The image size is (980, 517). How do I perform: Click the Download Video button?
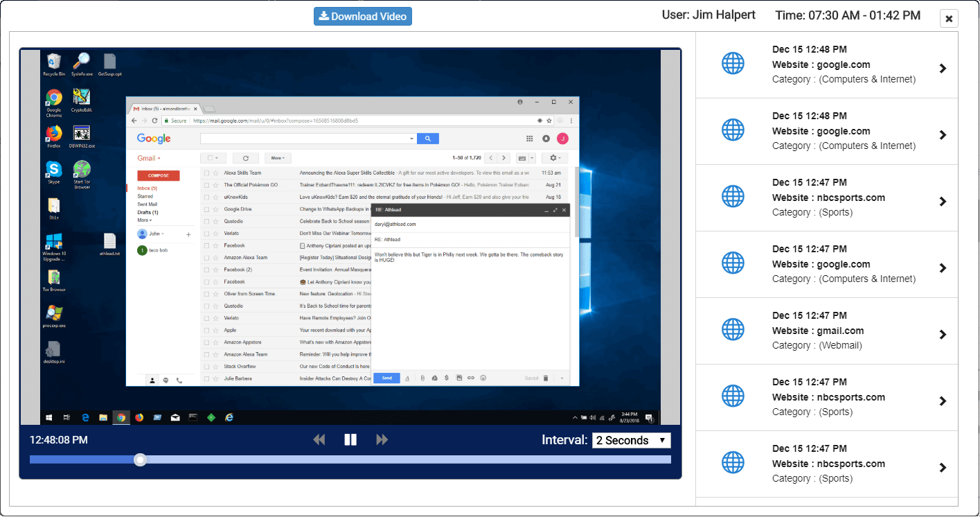(x=363, y=17)
